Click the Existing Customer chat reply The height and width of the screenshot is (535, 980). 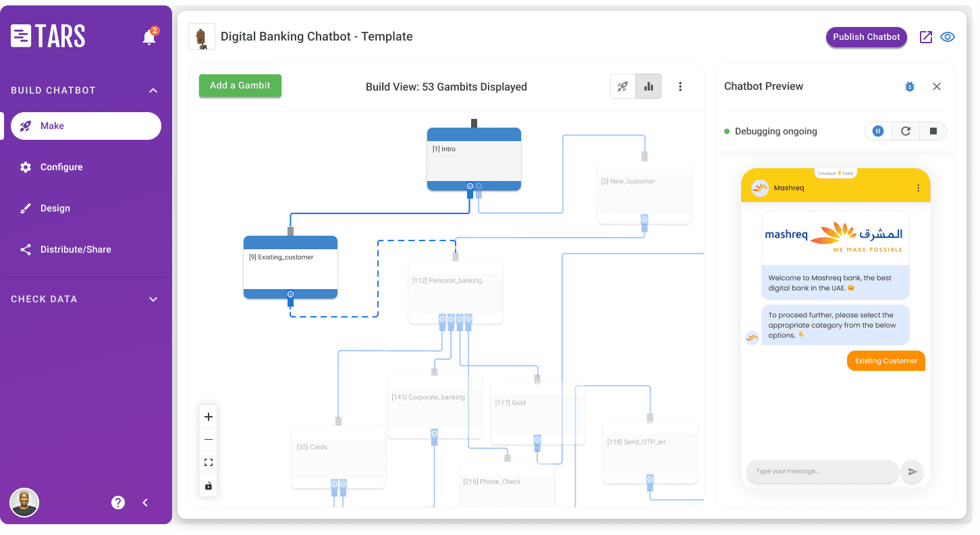click(x=886, y=361)
